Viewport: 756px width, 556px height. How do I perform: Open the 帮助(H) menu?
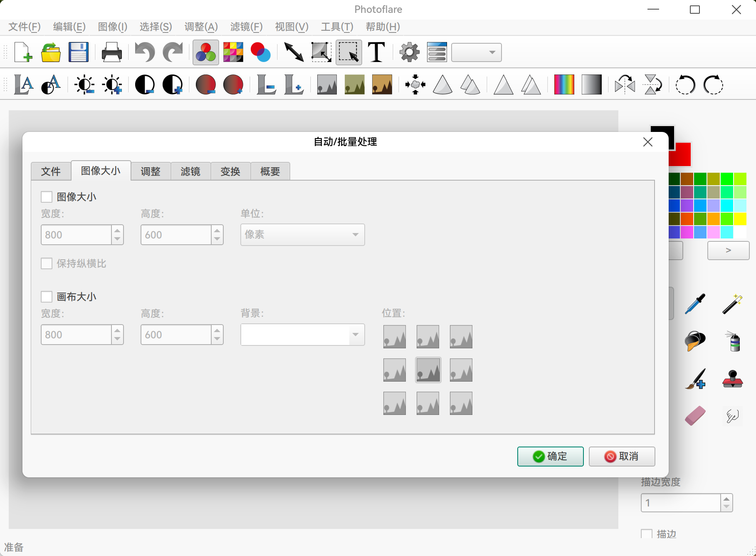383,27
